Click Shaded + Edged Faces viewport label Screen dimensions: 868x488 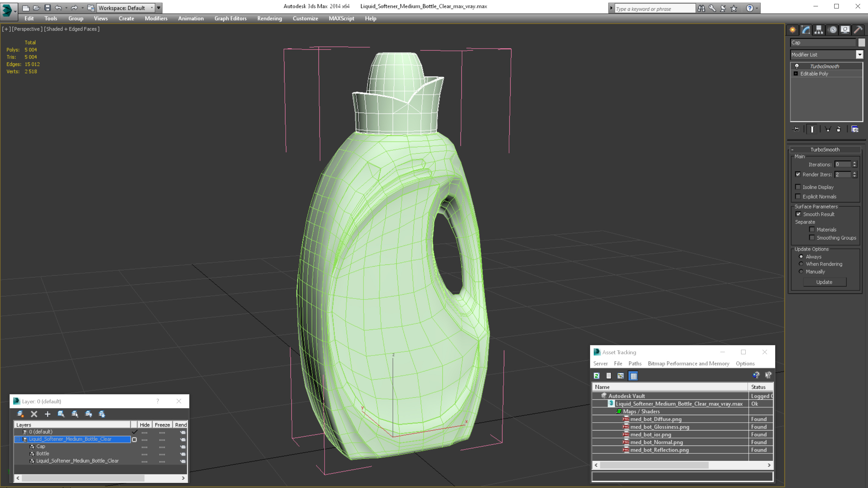[x=72, y=29]
